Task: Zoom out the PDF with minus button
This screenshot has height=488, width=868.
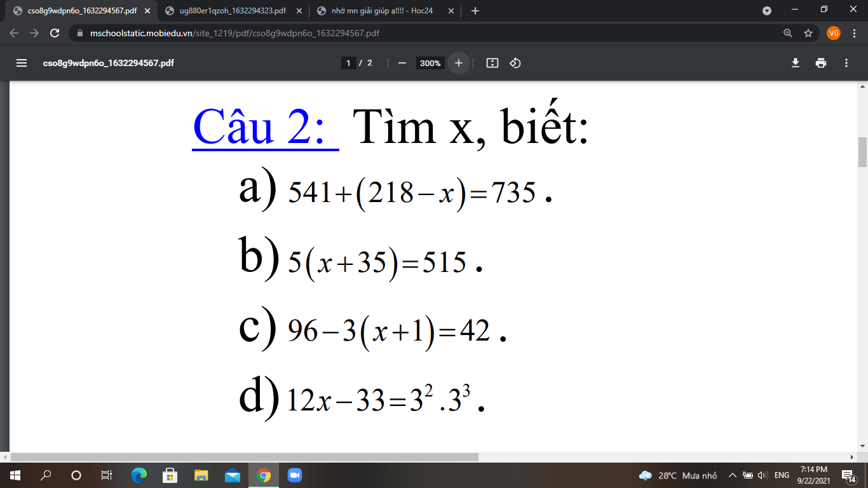Action: pos(402,63)
